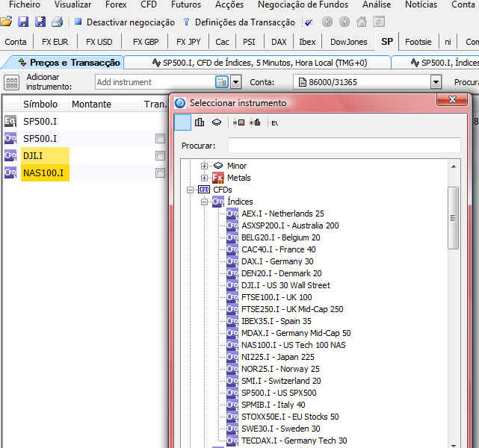The width and height of the screenshot is (479, 448).
Task: Open the Ficheiro menu
Action: (x=25, y=4)
